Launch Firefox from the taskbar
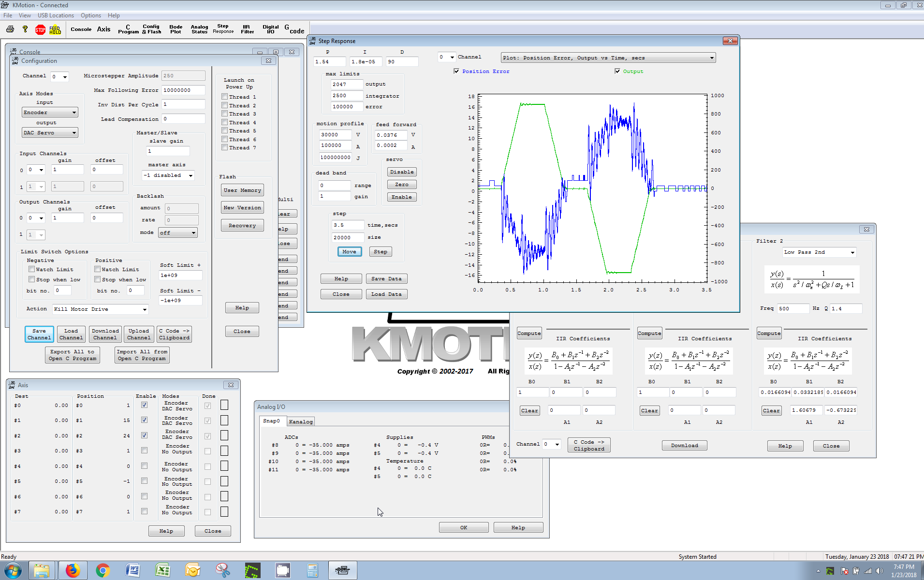924x580 pixels. click(x=73, y=570)
